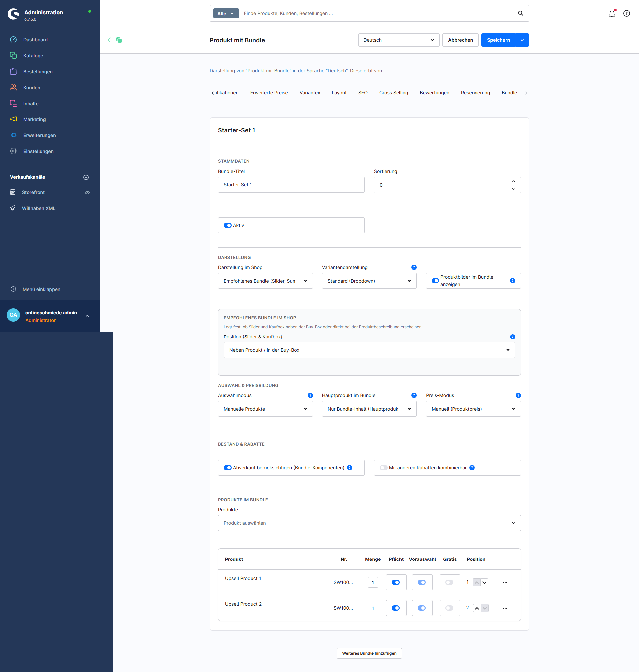Expand the Speichern options arrow
This screenshot has width=639, height=672.
coord(522,40)
